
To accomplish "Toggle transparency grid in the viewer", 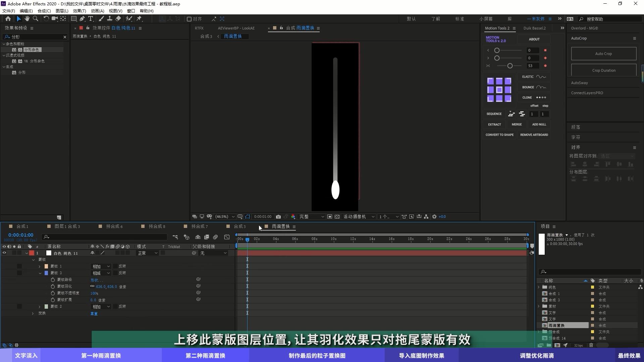I will tap(337, 217).
